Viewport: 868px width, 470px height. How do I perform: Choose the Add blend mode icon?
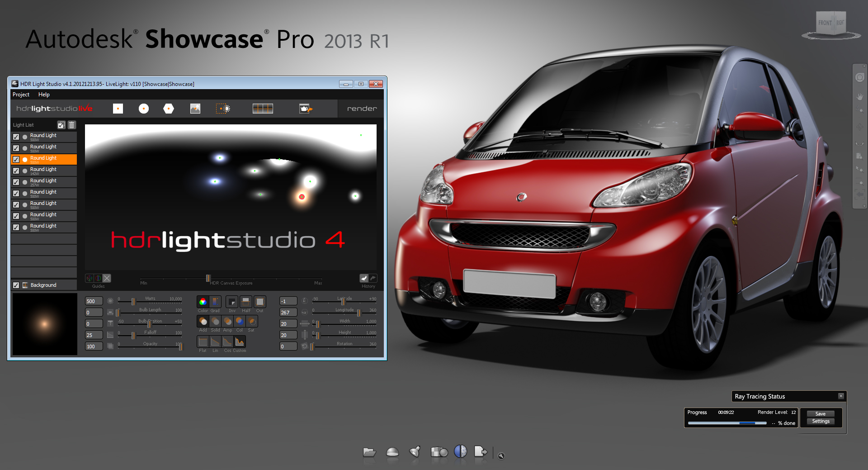(x=203, y=321)
